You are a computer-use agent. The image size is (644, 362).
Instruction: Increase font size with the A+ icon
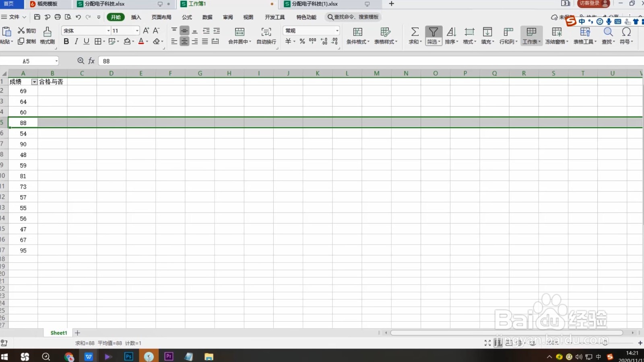pyautogui.click(x=146, y=31)
